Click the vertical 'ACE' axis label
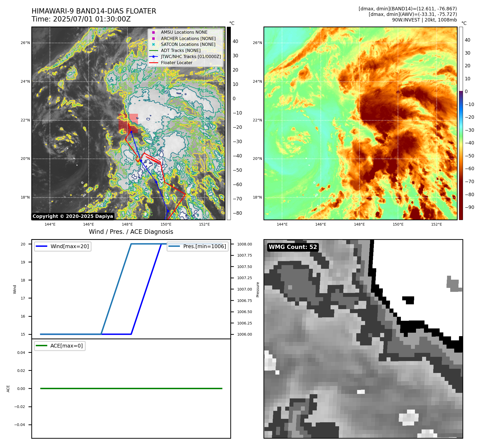This screenshot has height=448, width=481. click(x=8, y=389)
